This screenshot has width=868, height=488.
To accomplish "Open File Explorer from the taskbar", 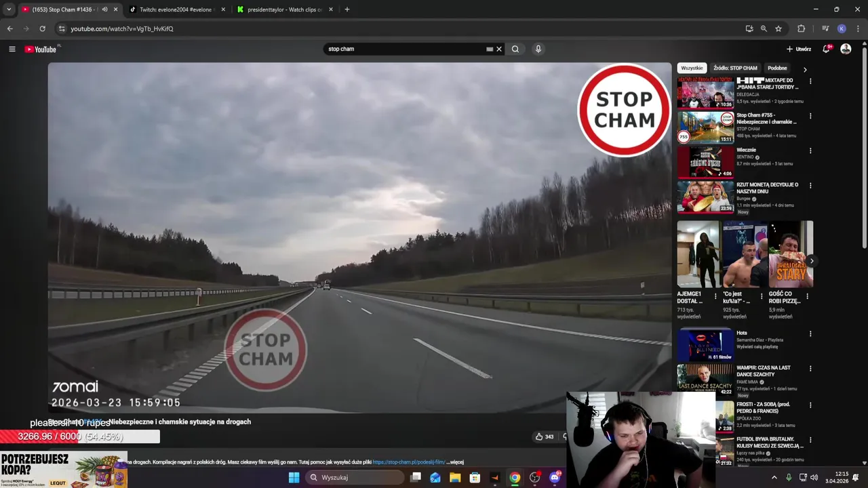I will click(x=455, y=477).
